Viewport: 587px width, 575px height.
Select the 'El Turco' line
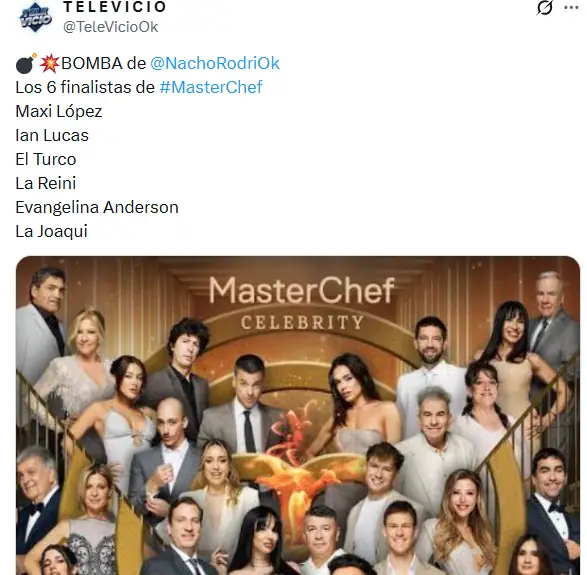(x=46, y=159)
